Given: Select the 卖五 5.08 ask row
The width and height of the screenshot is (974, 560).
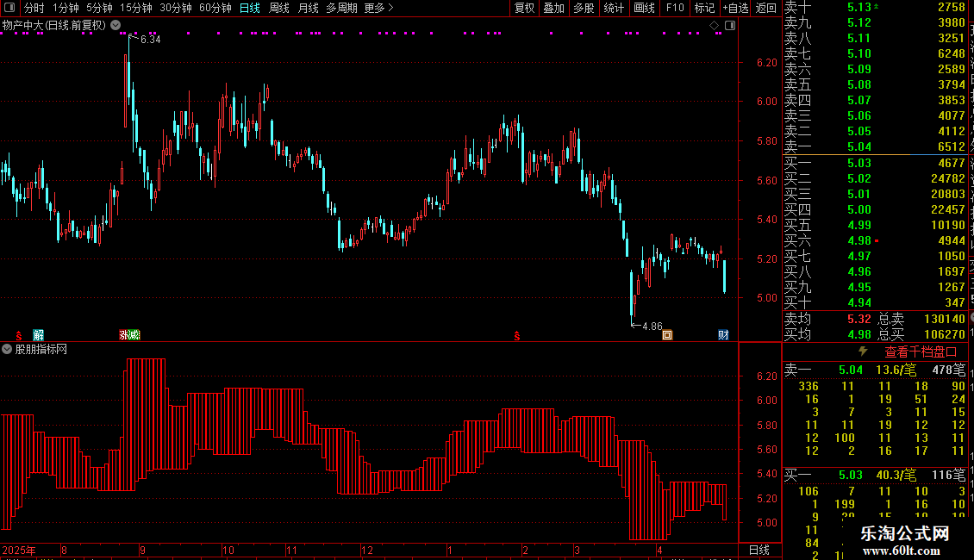Looking at the screenshot, I should [x=875, y=84].
